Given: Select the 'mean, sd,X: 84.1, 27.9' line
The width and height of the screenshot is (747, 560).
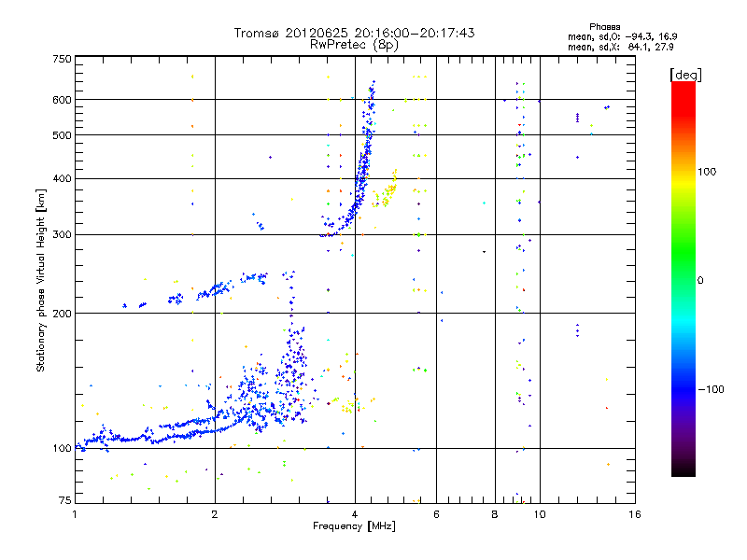Looking at the screenshot, I should tap(621, 47).
